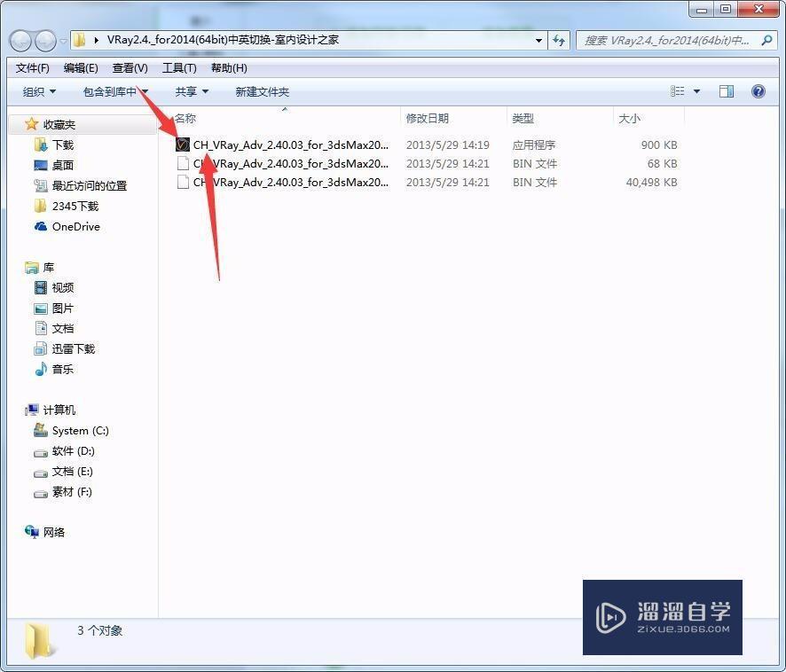Click the 新建文件夹 button
Image resolution: width=786 pixels, height=672 pixels.
tap(263, 91)
